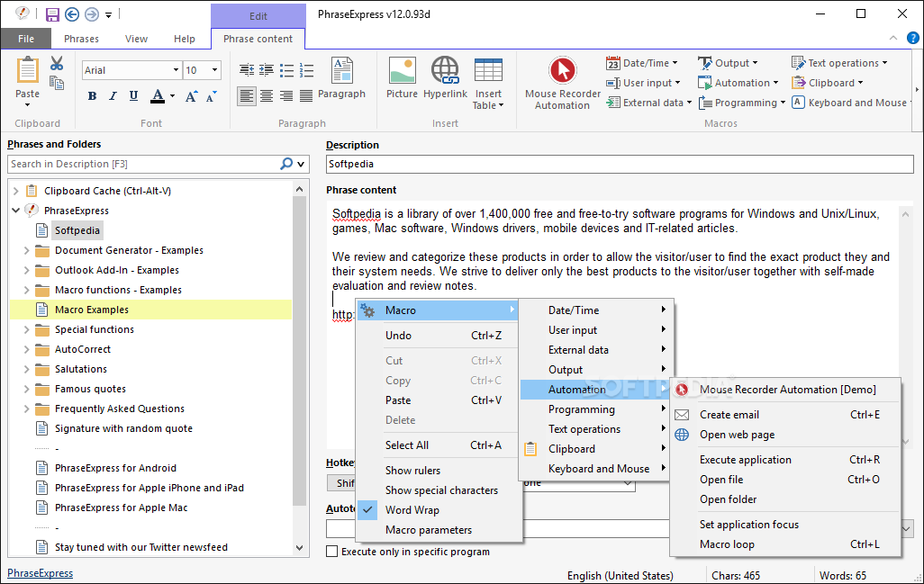The width and height of the screenshot is (924, 584).
Task: Align text left
Action: point(247,96)
